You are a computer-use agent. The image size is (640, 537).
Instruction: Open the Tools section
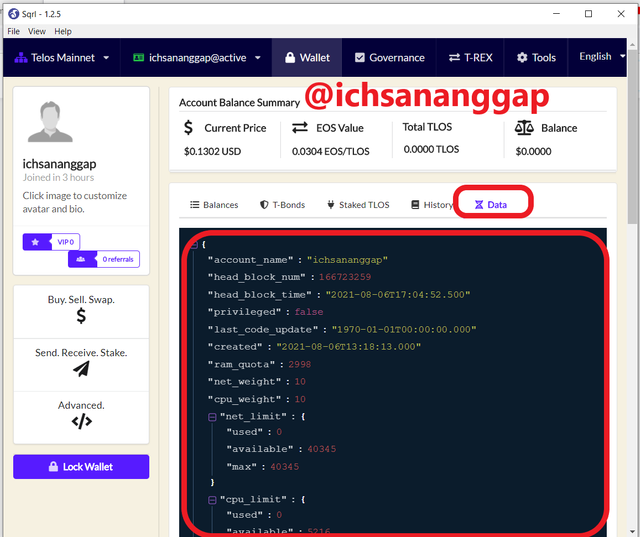coord(536,58)
